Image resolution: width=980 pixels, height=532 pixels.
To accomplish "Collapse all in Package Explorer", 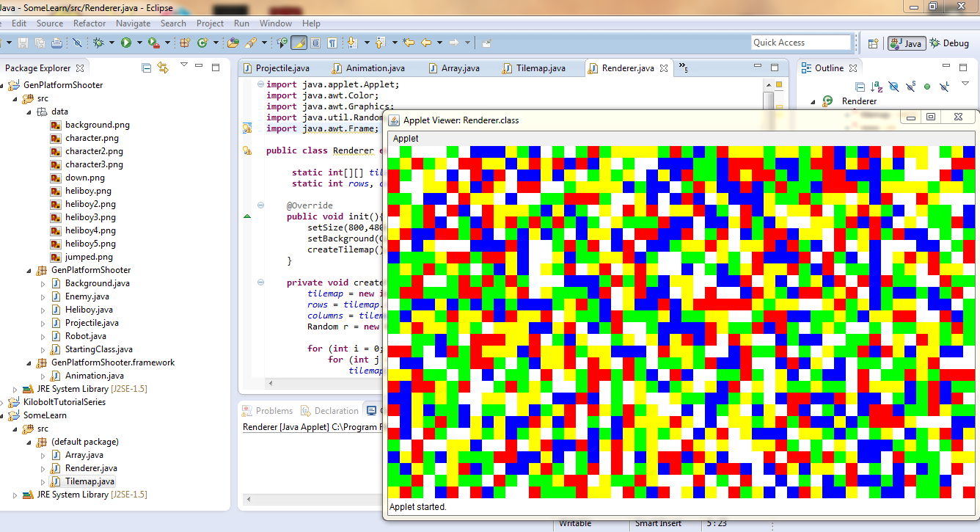I will point(146,68).
